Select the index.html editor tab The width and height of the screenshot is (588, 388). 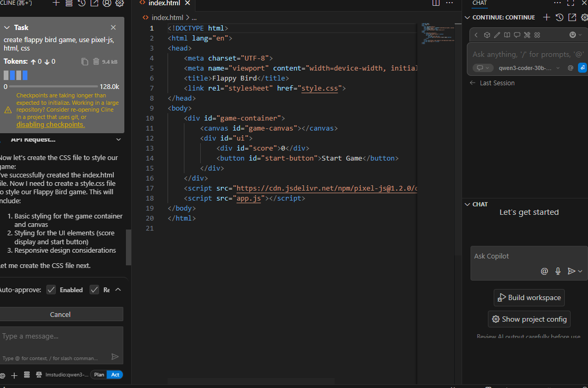point(164,3)
